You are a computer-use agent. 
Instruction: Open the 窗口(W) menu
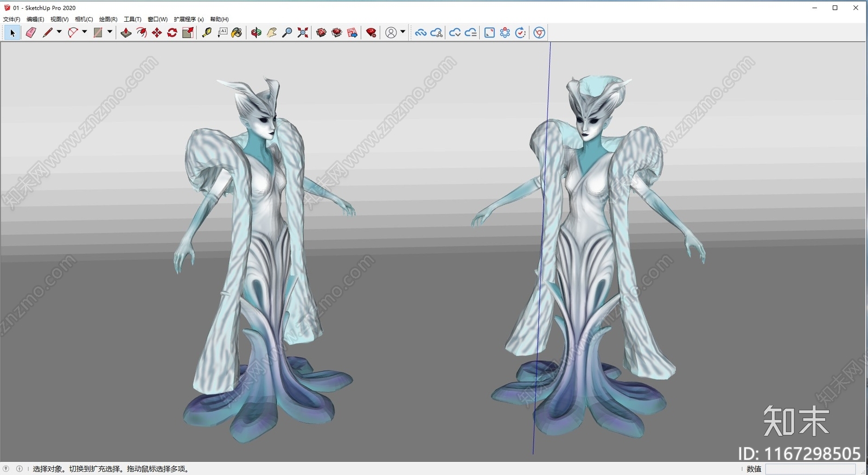[157, 19]
